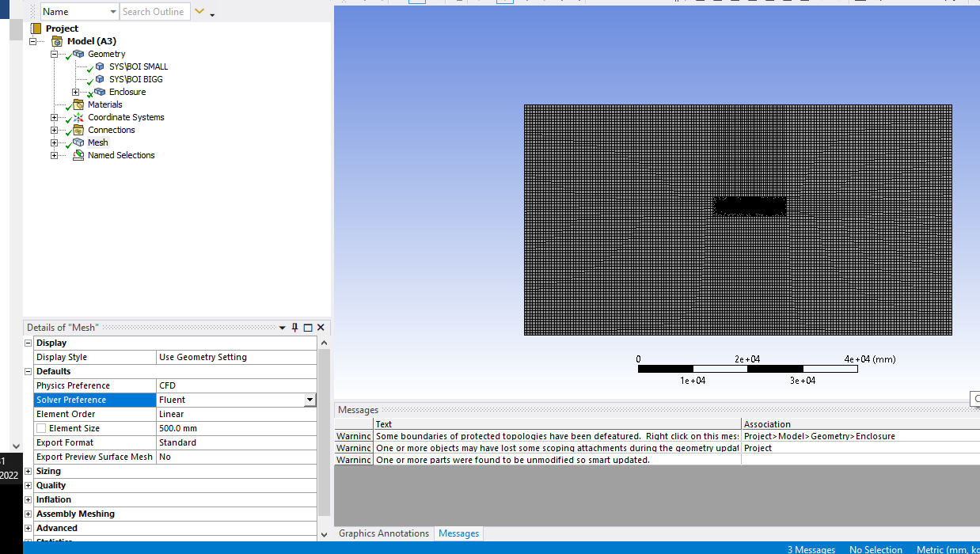Click the Details panel scrollbar down arrow
980x554 pixels.
324,534
